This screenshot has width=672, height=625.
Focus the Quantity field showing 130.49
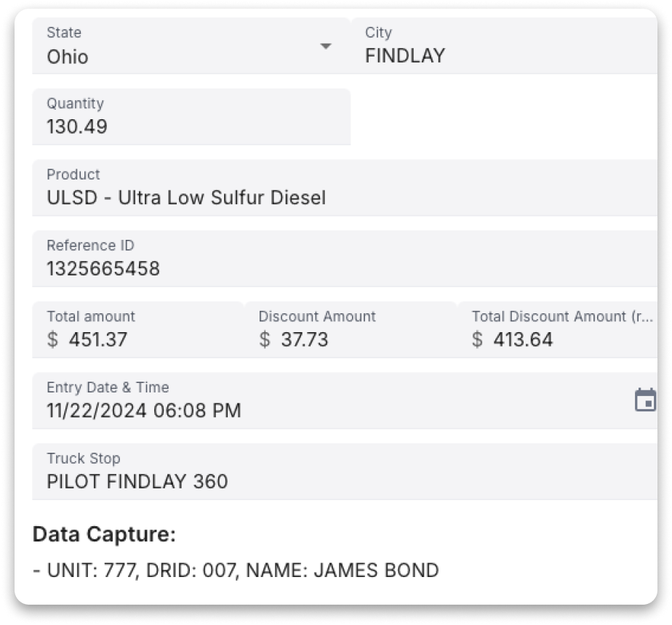click(77, 126)
